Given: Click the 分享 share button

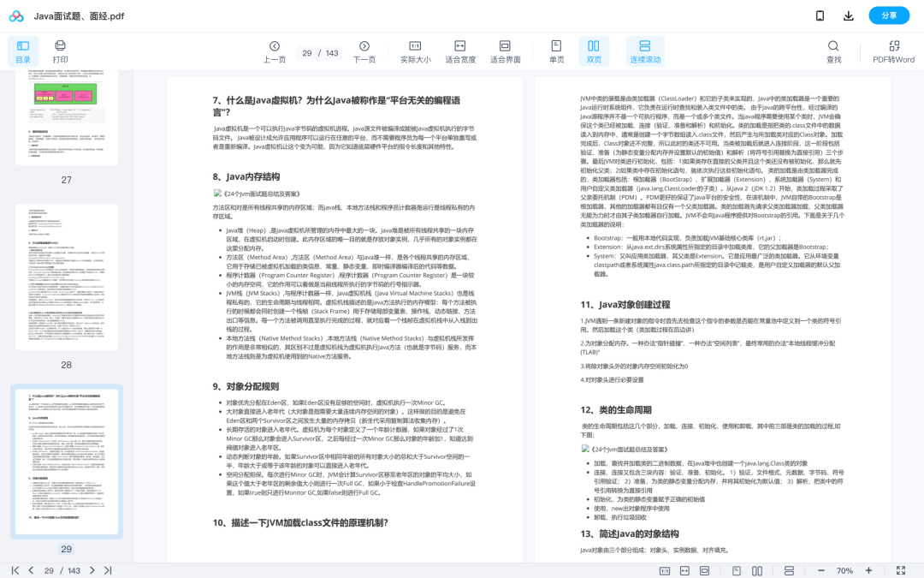Looking at the screenshot, I should coord(889,15).
